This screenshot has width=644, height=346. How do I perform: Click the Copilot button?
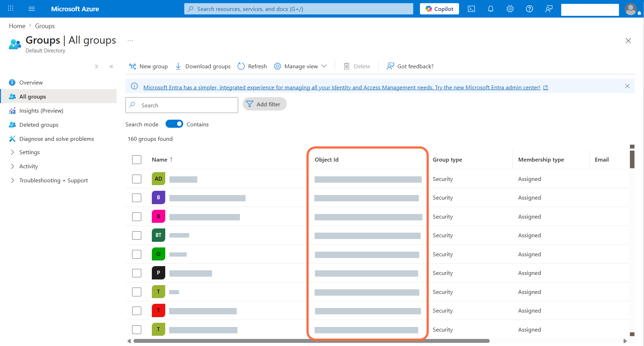tap(439, 9)
